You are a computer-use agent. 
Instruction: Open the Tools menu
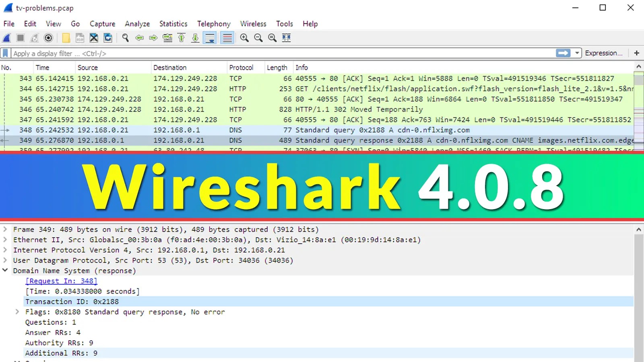point(285,24)
